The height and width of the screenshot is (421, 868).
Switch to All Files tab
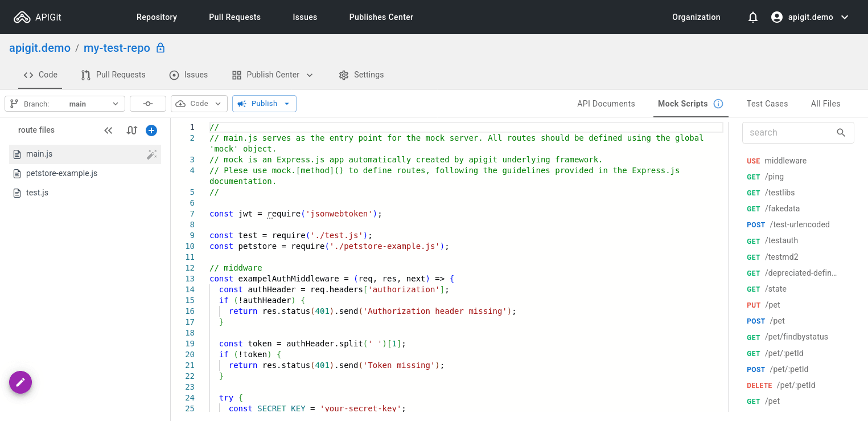pos(825,104)
